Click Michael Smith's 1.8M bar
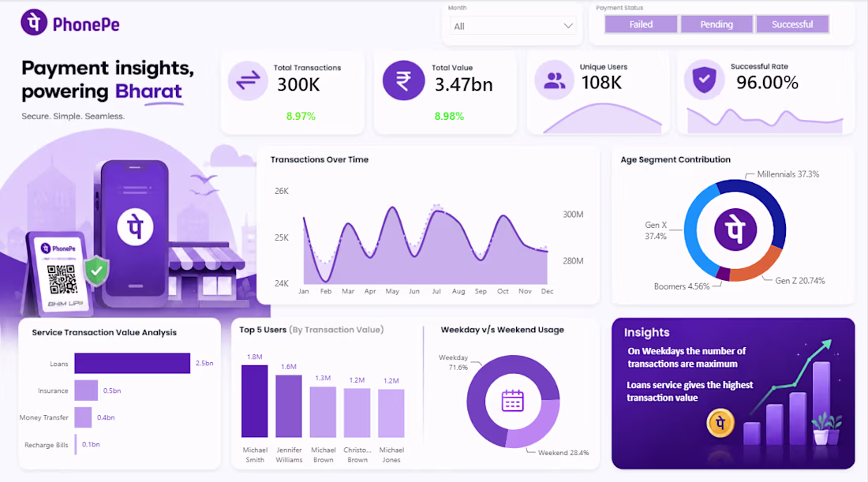Viewport: 868px width, 482px height. click(255, 402)
